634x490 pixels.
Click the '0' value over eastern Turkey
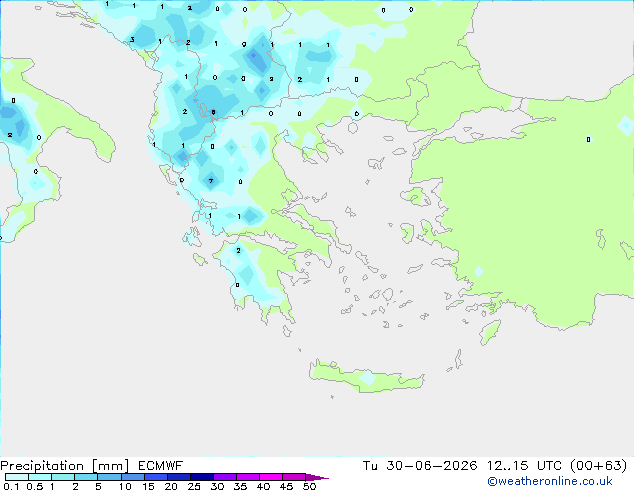pos(588,139)
